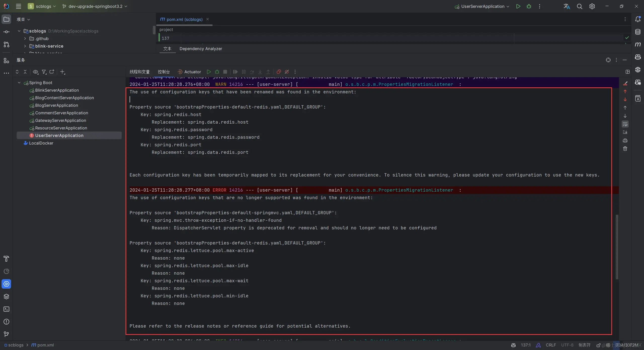The width and height of the screenshot is (644, 350).
Task: Open the Terminal tool window
Action: tap(6, 309)
